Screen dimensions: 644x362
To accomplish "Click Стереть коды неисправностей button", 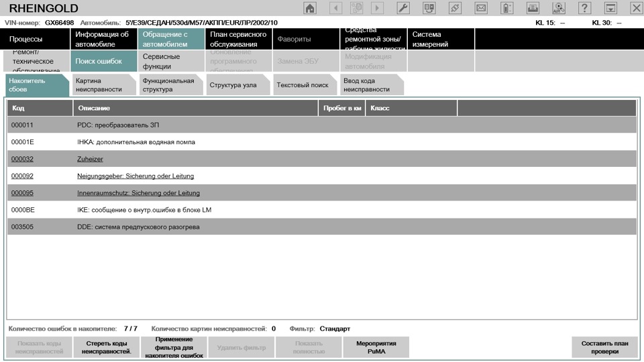I will pos(107,347).
